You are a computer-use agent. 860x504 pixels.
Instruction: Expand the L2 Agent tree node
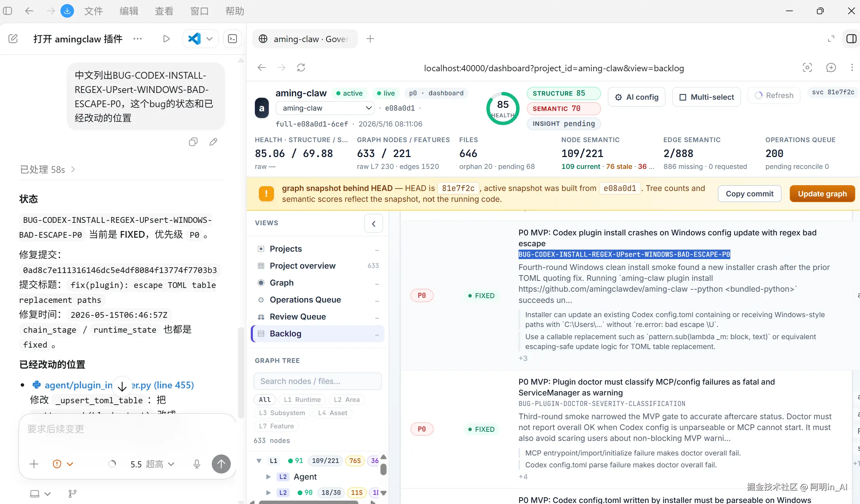(x=268, y=477)
